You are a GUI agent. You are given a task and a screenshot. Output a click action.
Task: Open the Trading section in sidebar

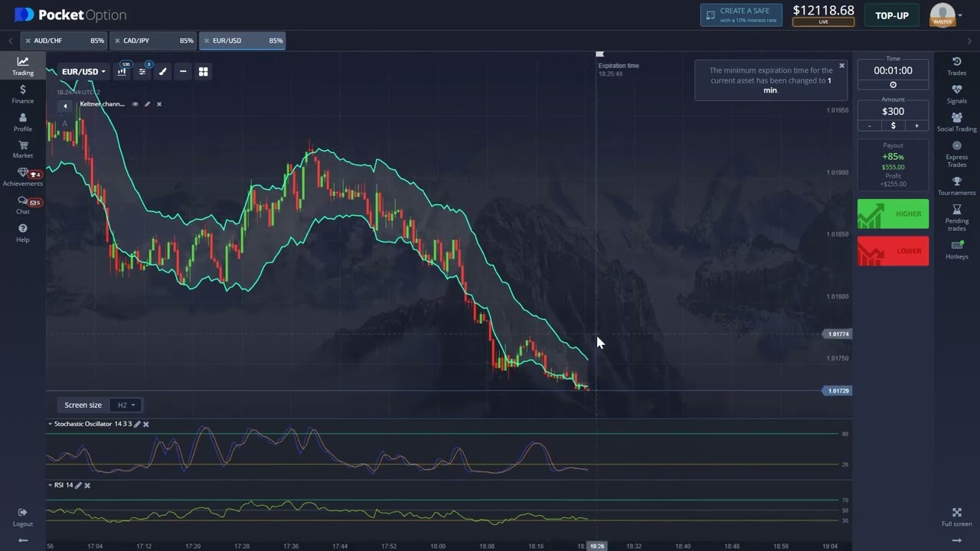[x=22, y=66]
